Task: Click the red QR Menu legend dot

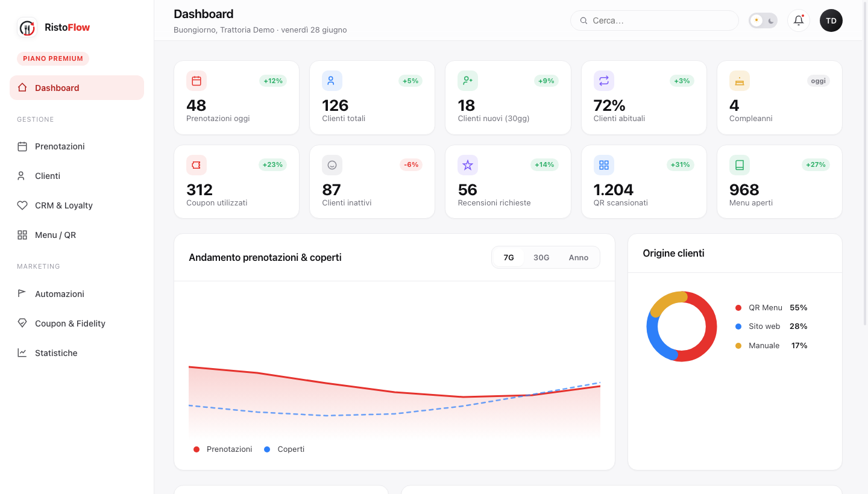Action: point(738,308)
